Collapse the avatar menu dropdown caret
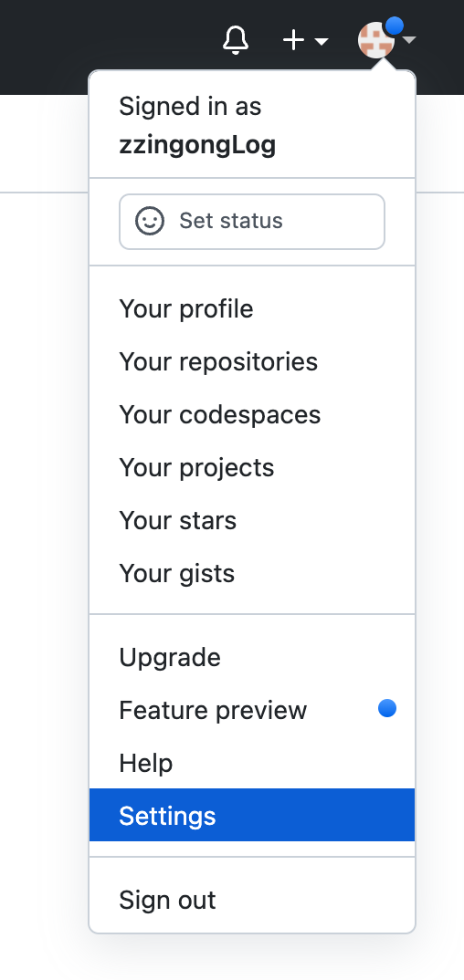Viewport: 464px width, 980px height. tap(409, 41)
